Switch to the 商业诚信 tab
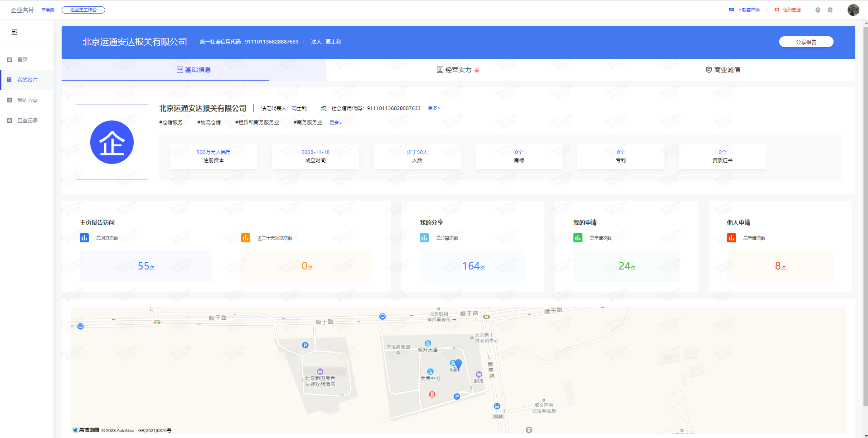This screenshot has width=868, height=438. coord(723,70)
